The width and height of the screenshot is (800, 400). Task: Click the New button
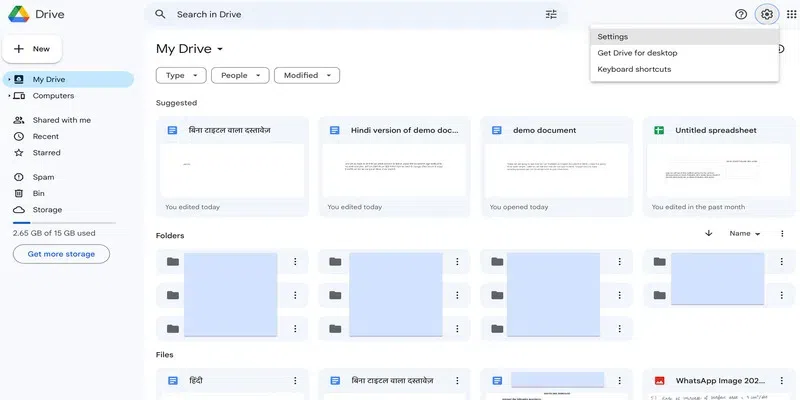pyautogui.click(x=33, y=48)
